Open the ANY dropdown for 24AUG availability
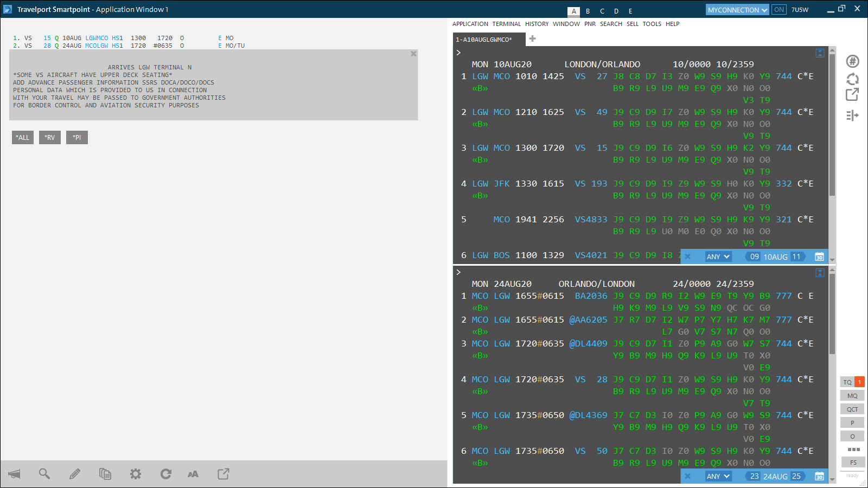The image size is (868, 488). point(718,477)
